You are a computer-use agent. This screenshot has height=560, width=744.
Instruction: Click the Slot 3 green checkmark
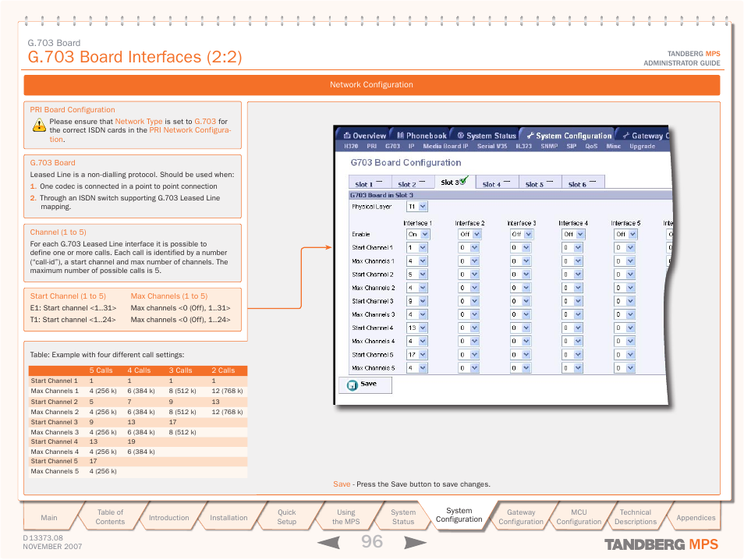(464, 180)
